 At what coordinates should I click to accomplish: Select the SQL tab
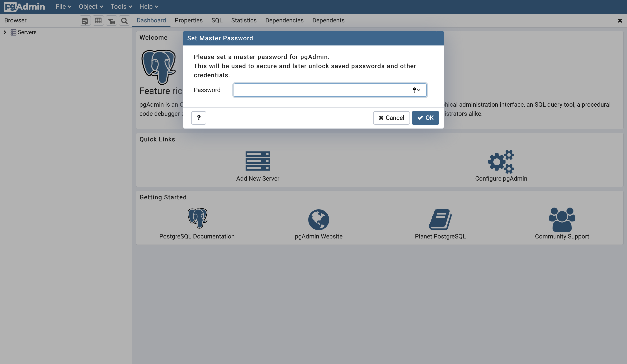coord(217,20)
